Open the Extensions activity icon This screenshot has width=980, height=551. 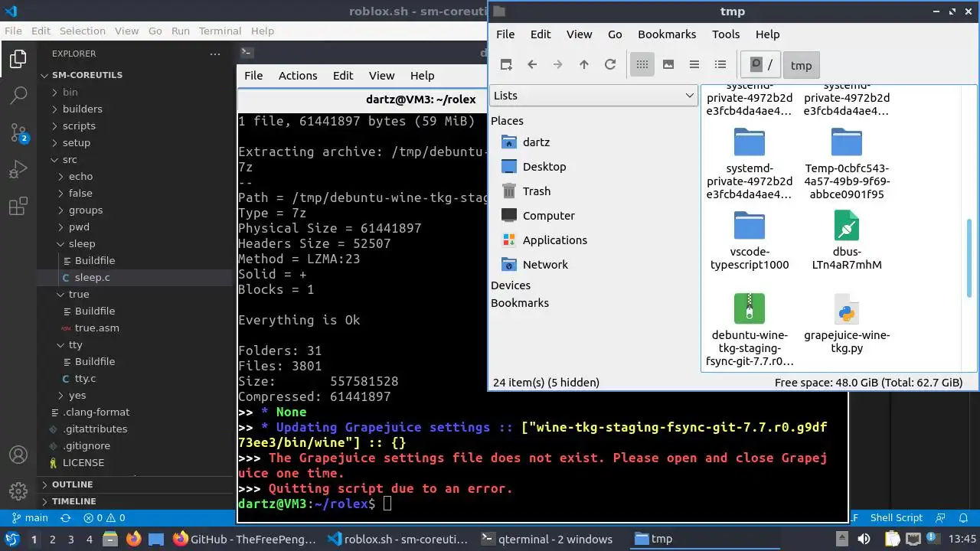(18, 207)
